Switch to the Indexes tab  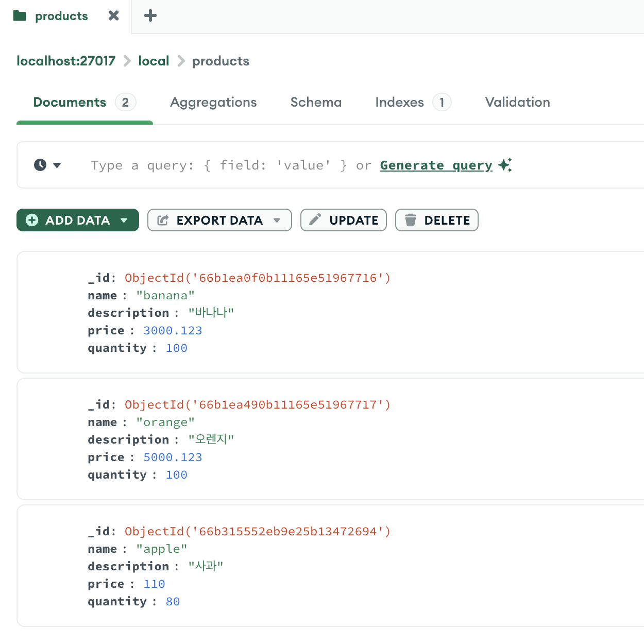click(x=400, y=102)
